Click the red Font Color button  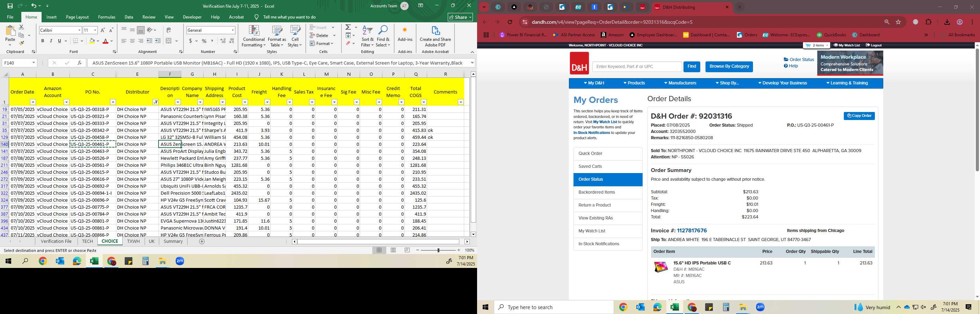pyautogui.click(x=105, y=41)
